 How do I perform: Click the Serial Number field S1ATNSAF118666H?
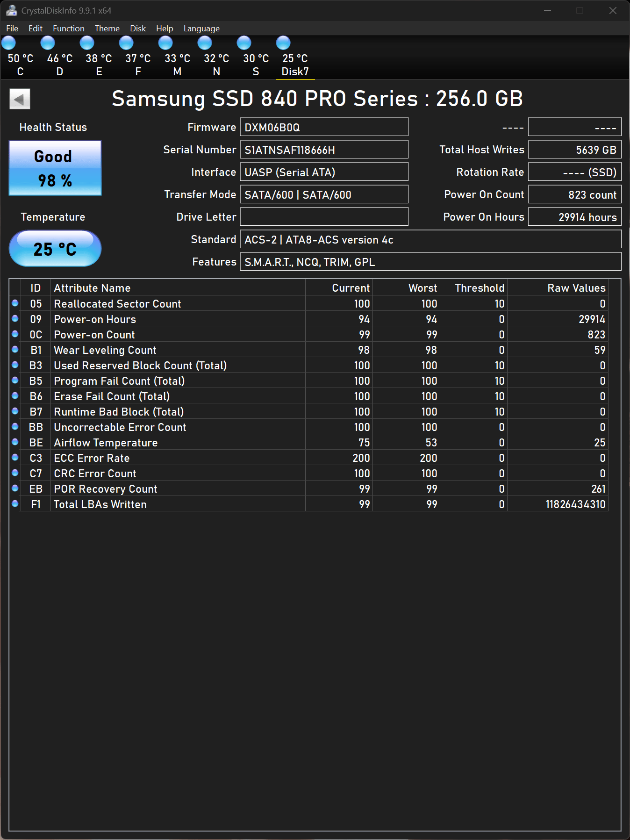(x=324, y=150)
